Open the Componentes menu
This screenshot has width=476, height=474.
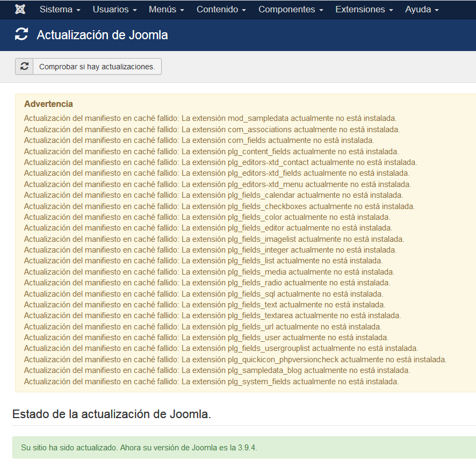point(291,10)
